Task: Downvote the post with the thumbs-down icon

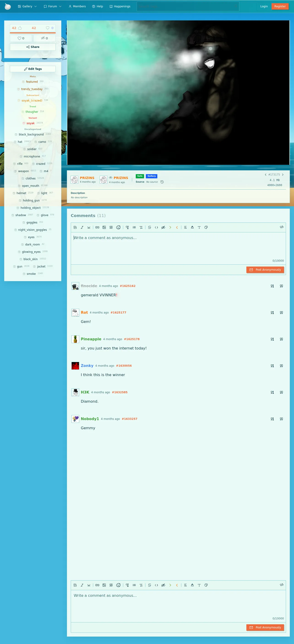Action: [47, 28]
